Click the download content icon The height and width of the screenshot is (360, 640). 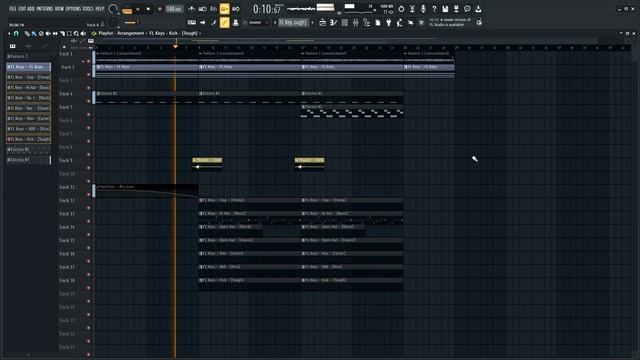tap(478, 9)
